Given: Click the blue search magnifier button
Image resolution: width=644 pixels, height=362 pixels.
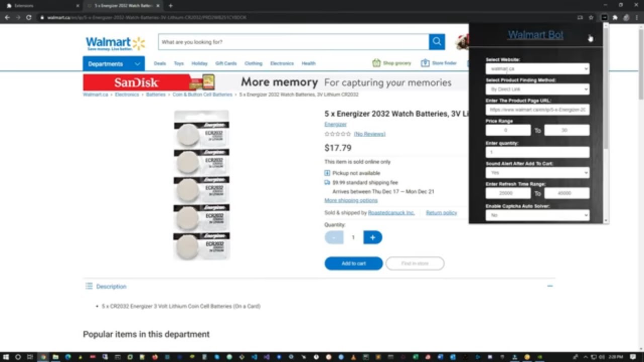Looking at the screenshot, I should (x=437, y=42).
